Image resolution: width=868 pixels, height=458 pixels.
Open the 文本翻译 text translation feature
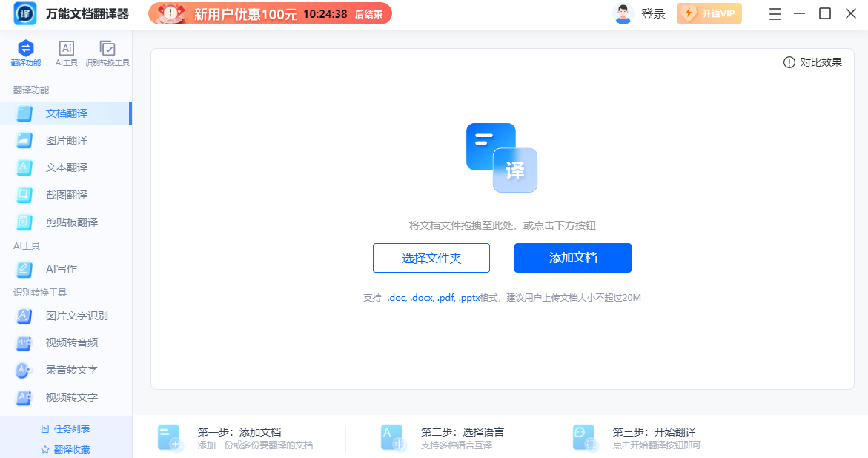(67, 167)
